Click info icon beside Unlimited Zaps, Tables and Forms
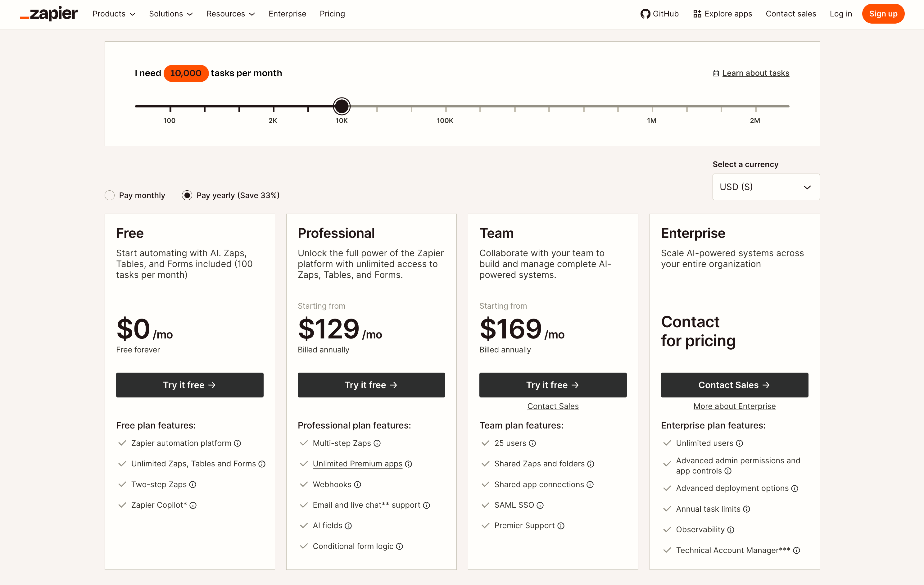Screen dimensions: 924x585 [x=262, y=464]
